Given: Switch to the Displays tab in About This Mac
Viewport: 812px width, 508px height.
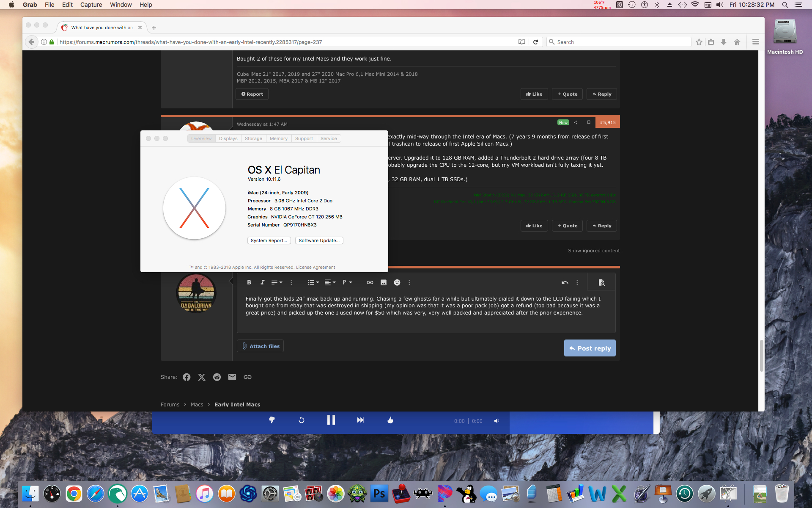Looking at the screenshot, I should pos(228,138).
